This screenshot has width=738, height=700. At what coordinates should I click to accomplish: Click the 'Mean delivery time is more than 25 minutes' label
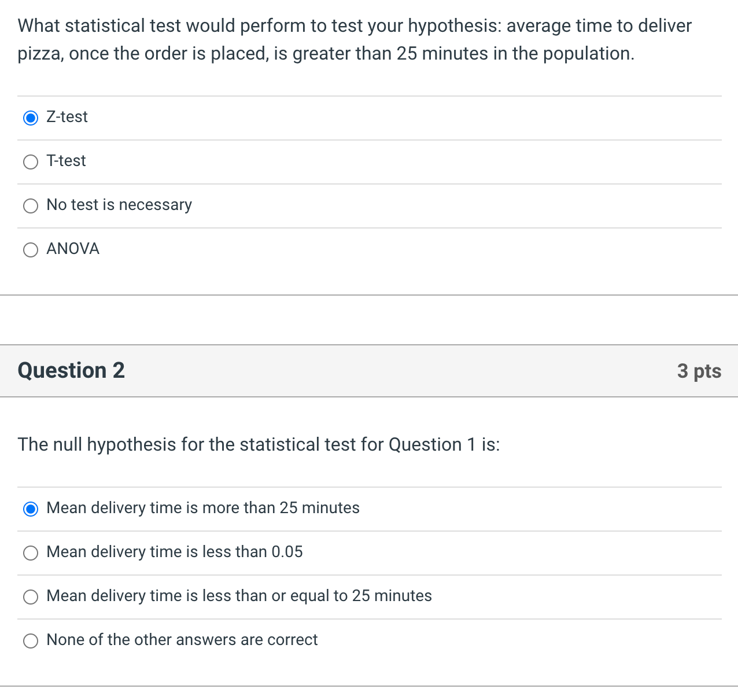[x=203, y=509]
